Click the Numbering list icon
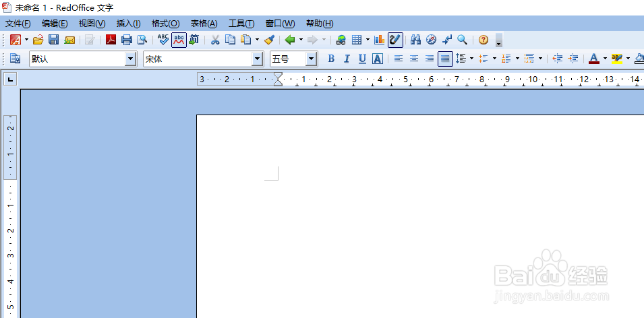Viewport: 644px width, 318px height. tap(506, 59)
